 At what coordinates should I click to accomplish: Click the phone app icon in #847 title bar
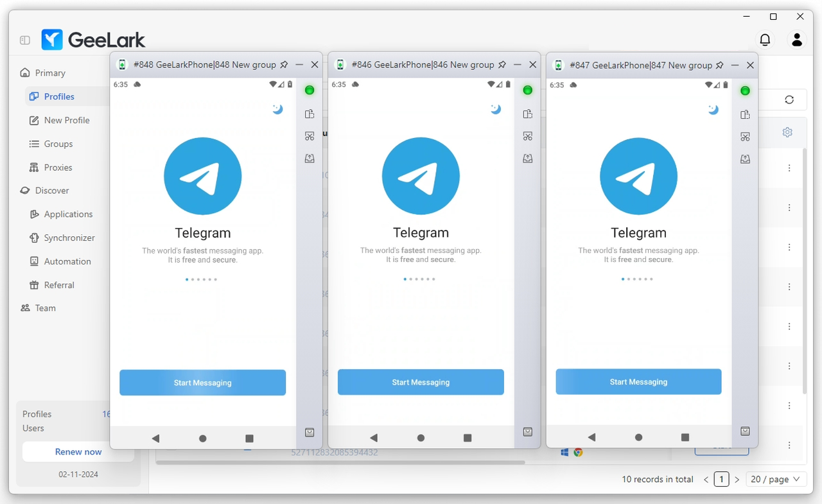click(558, 65)
